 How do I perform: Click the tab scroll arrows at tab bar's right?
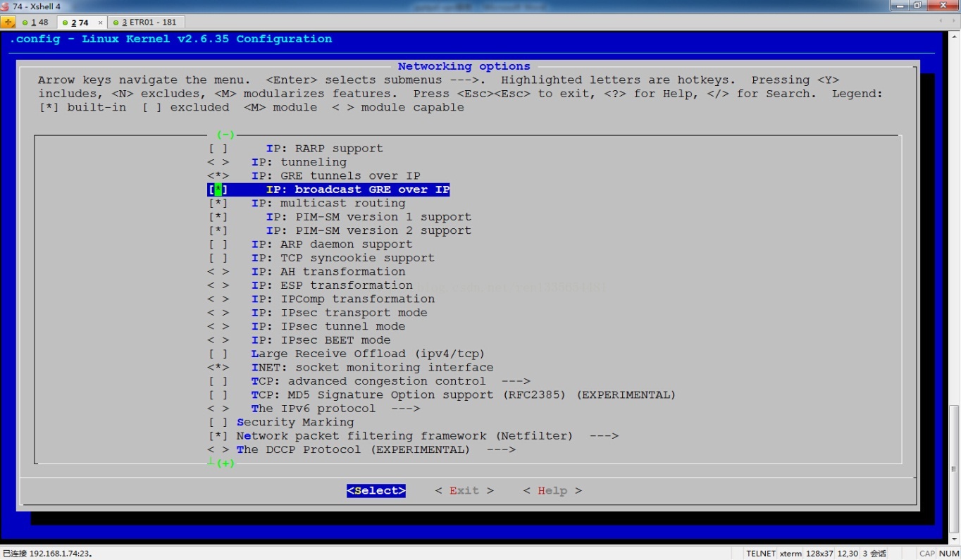[948, 22]
